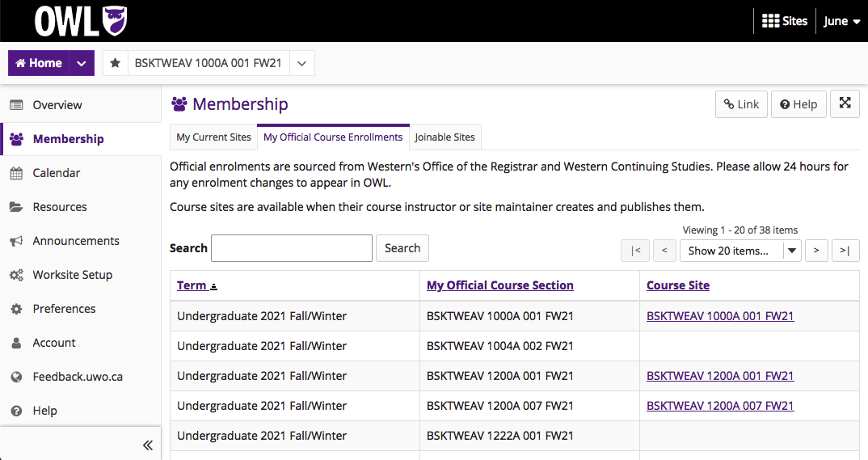868x460 pixels.
Task: Open Preferences in the sidebar
Action: click(x=64, y=309)
